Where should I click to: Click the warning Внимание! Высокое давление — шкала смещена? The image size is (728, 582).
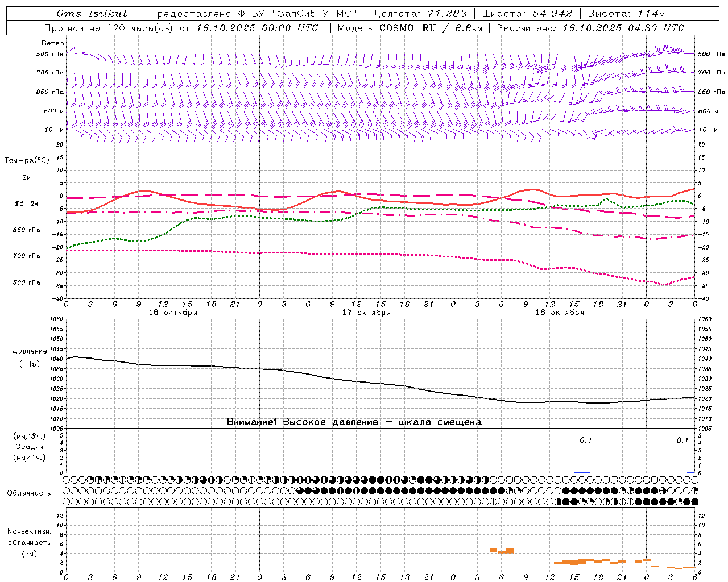pos(354,422)
